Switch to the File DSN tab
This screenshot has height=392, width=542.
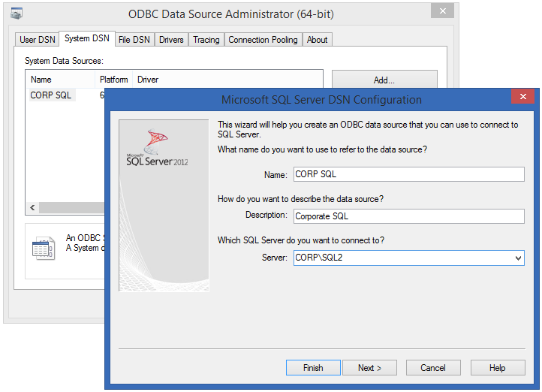(x=134, y=40)
